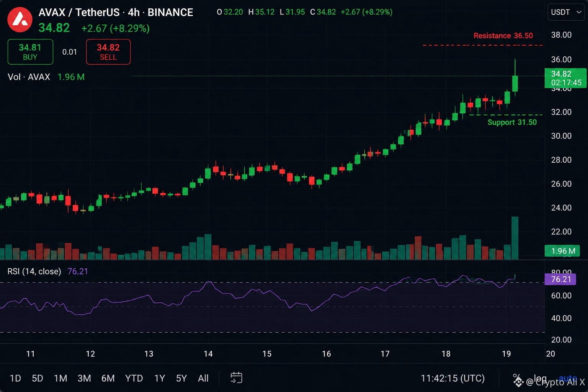This screenshot has width=588, height=392.
Task: Click date 19 on the time axis
Action: [506, 354]
